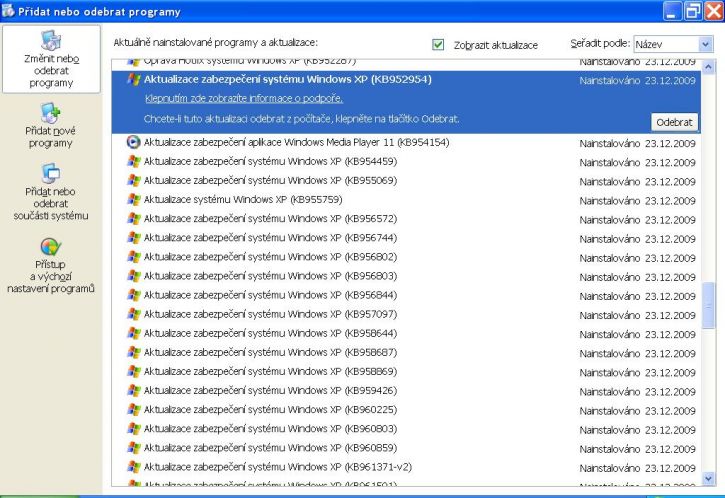Click Windows flag icon beside KB956803

pyautogui.click(x=134, y=276)
